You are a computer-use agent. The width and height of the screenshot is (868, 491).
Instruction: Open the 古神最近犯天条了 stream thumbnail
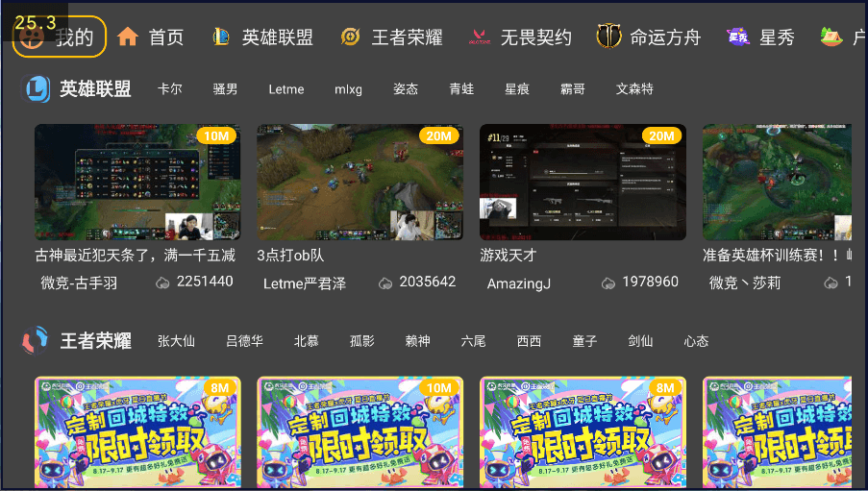(x=137, y=183)
